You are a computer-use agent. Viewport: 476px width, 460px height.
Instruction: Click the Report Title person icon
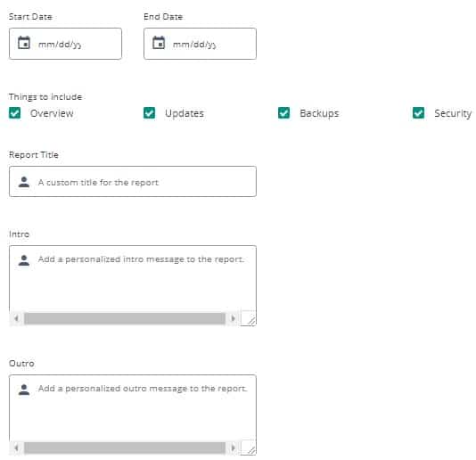coord(24,182)
